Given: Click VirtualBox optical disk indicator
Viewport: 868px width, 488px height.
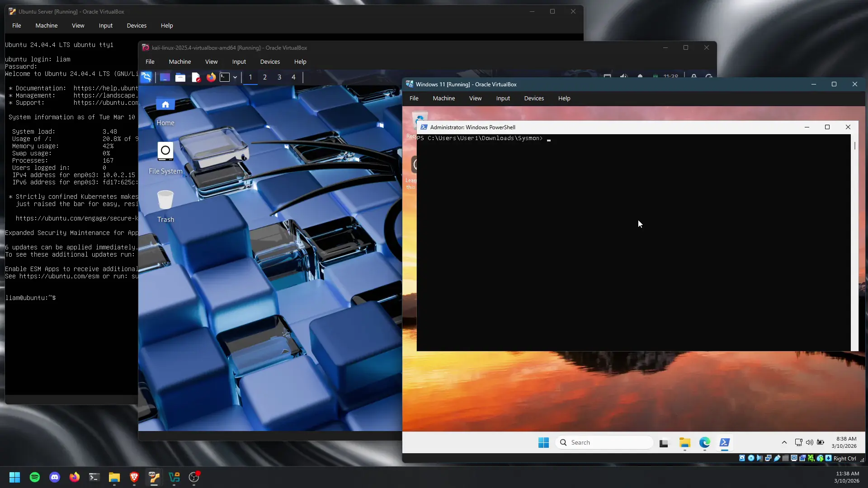Looking at the screenshot, I should pos(751,458).
